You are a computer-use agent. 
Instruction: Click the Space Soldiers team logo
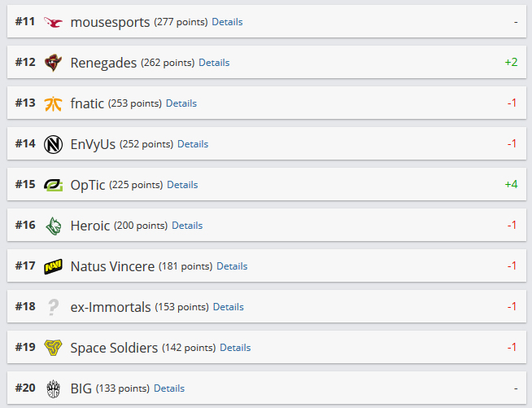point(54,348)
